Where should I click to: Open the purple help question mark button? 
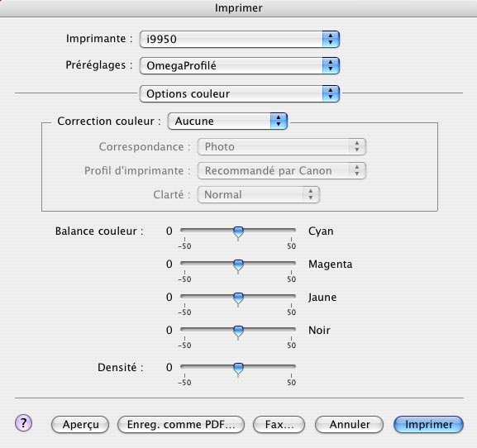coord(23,423)
